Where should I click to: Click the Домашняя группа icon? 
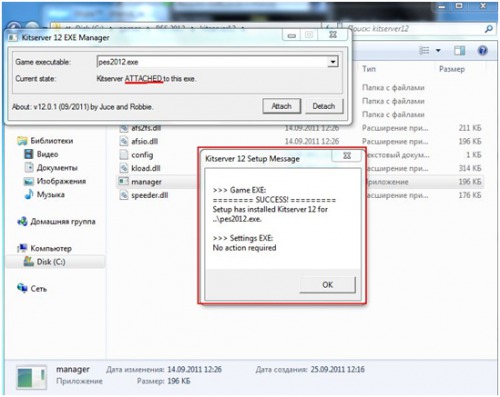coord(22,221)
